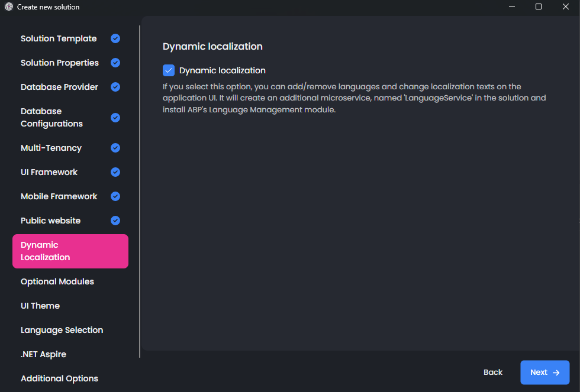
Task: Click the checkmark icon beside Solution Template
Action: [x=115, y=38]
